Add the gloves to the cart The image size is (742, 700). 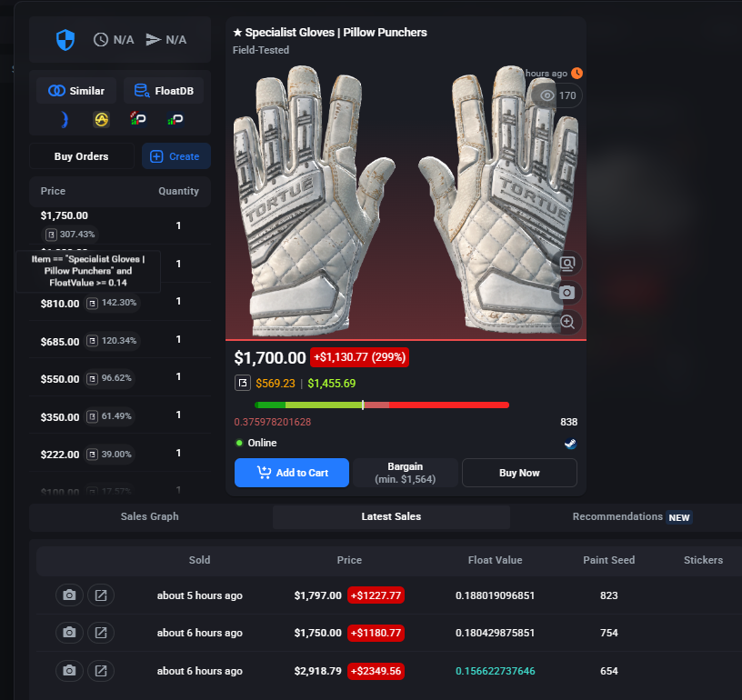click(292, 473)
